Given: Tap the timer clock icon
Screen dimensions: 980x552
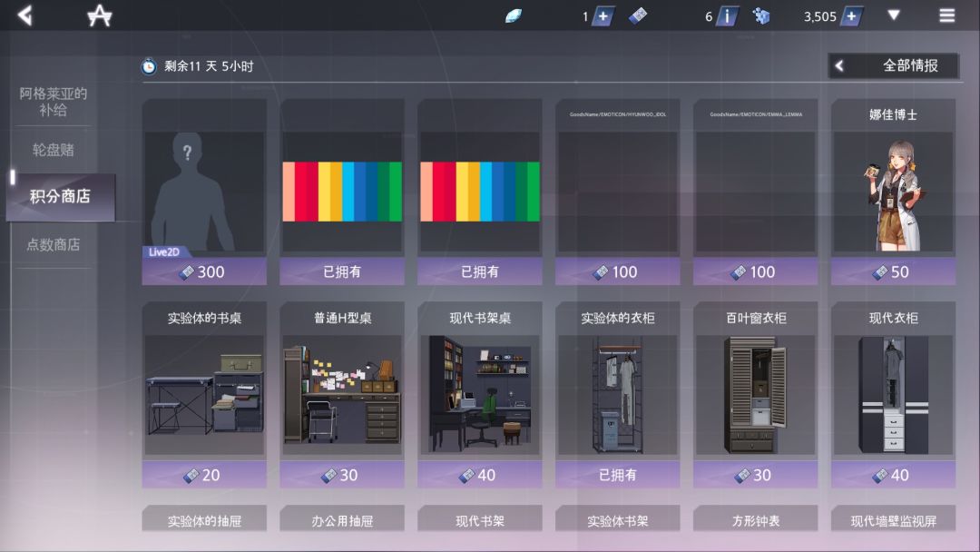Looking at the screenshot, I should click(x=149, y=65).
